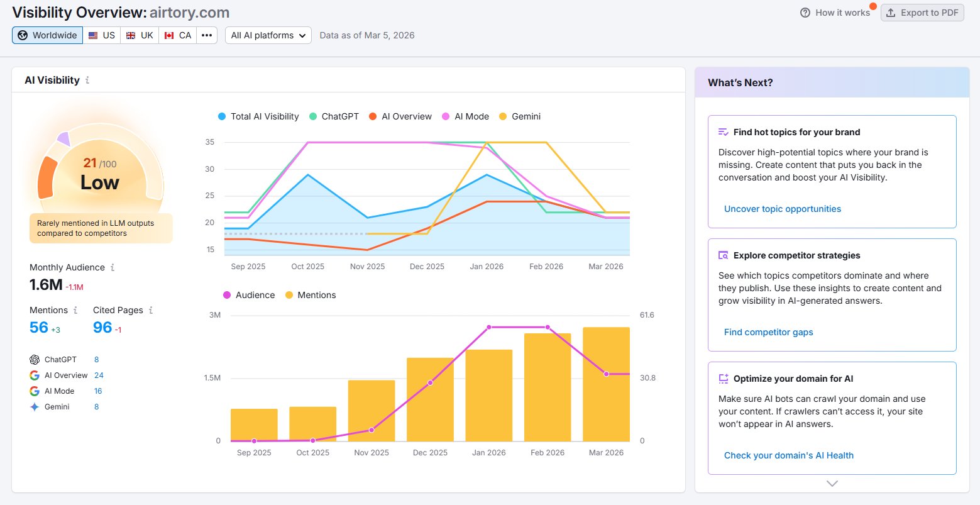
Task: Click the Jan 2026 audience data point
Action: point(489,327)
